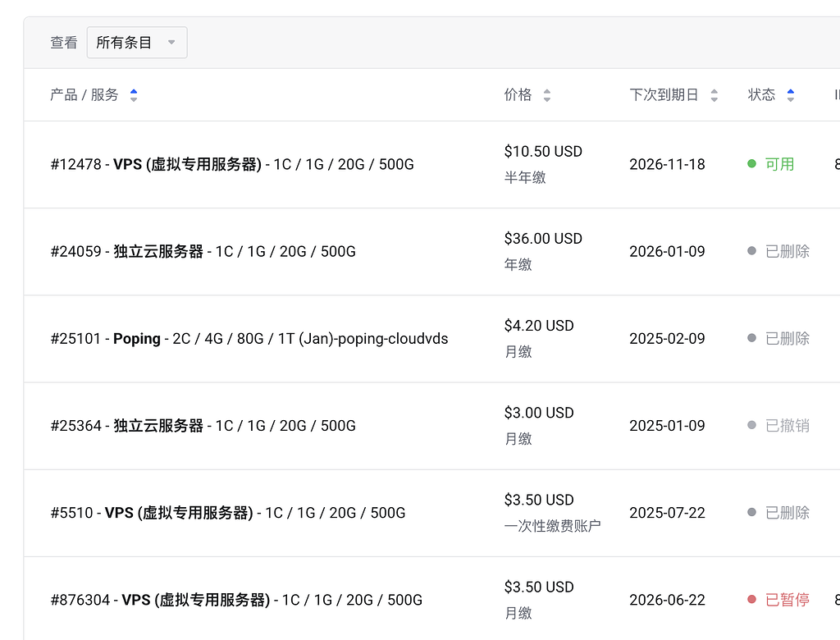Click the $36.00 USD price
Screen dimensions: 840x640
point(543,239)
